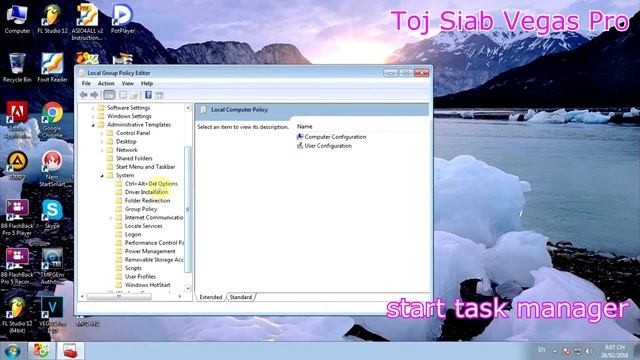This screenshot has height=360, width=640.
Task: Launch Foxit Reader from the desktop
Action: 52,68
